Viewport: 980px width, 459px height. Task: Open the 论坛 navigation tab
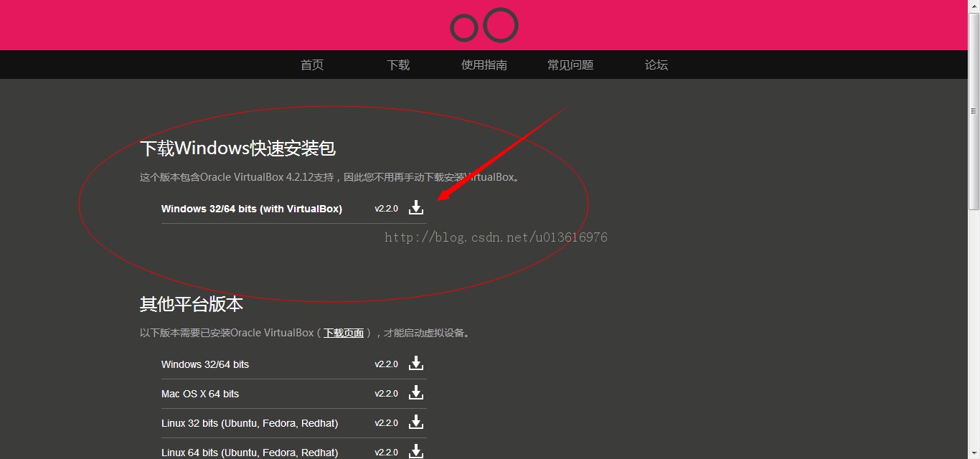(x=656, y=65)
